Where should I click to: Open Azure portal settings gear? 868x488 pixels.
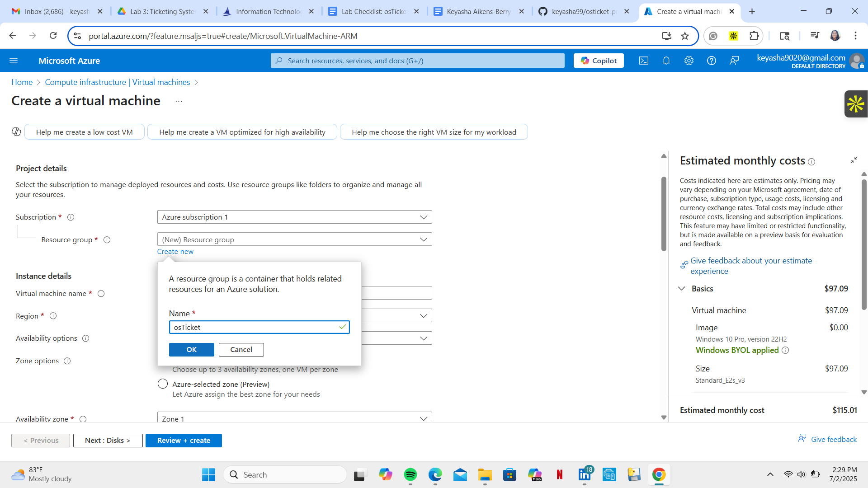click(689, 61)
